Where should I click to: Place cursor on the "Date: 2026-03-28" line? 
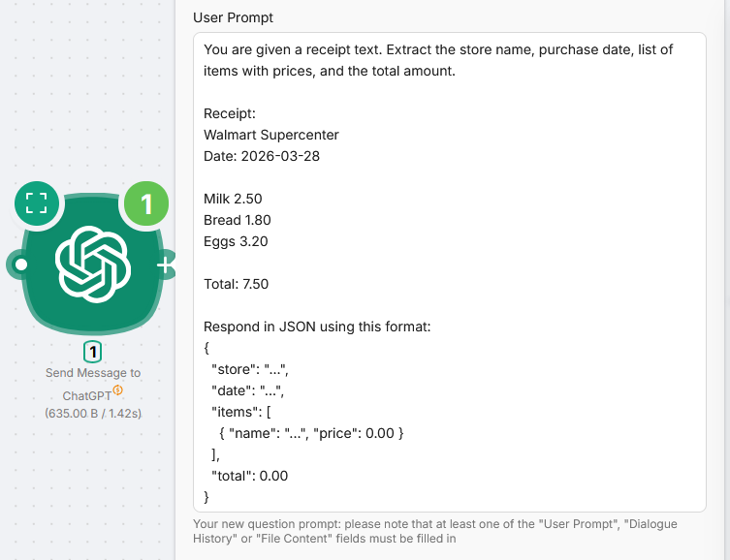261,156
